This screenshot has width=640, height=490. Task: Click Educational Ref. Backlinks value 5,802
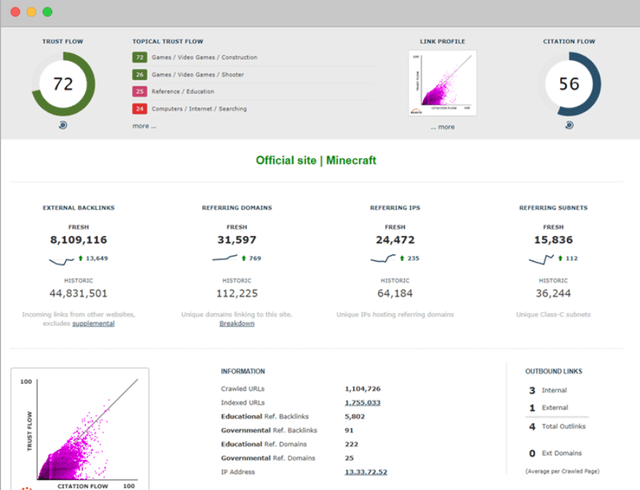click(x=355, y=416)
